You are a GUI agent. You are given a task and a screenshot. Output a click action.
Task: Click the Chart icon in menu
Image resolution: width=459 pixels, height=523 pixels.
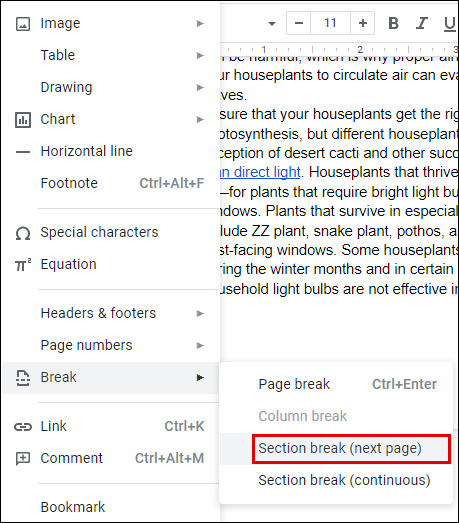pos(23,120)
